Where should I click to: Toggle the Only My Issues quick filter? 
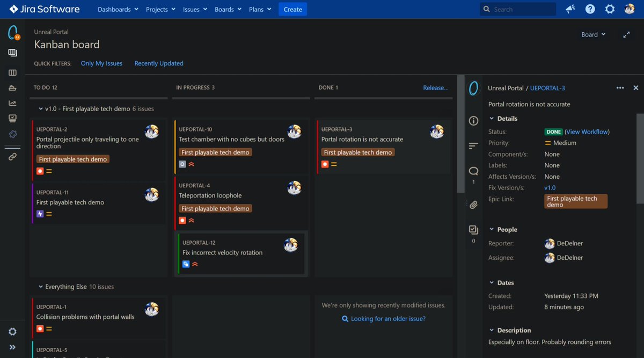101,63
